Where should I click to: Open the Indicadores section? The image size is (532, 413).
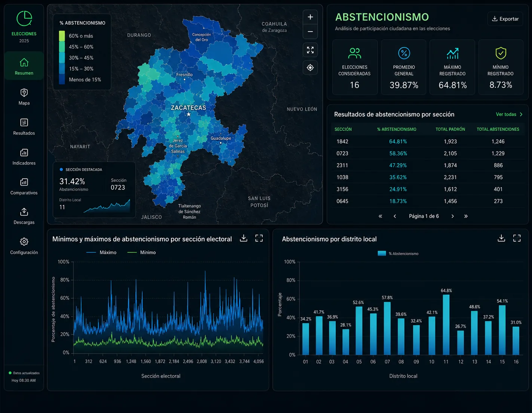pos(24,157)
